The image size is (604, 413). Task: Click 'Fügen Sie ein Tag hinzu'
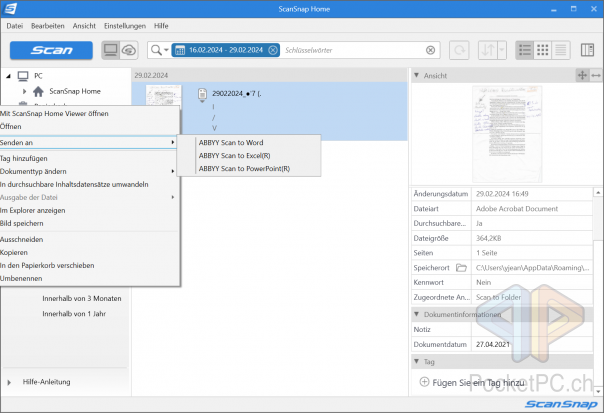click(478, 383)
